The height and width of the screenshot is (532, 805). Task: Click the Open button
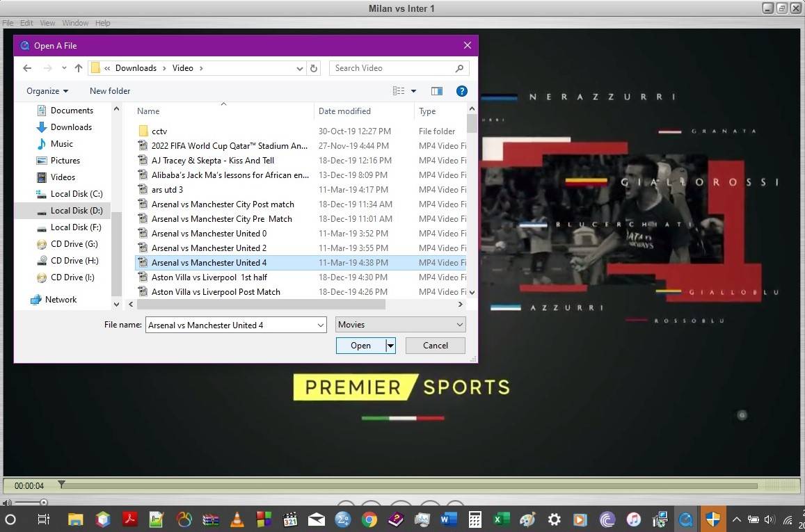tap(361, 346)
